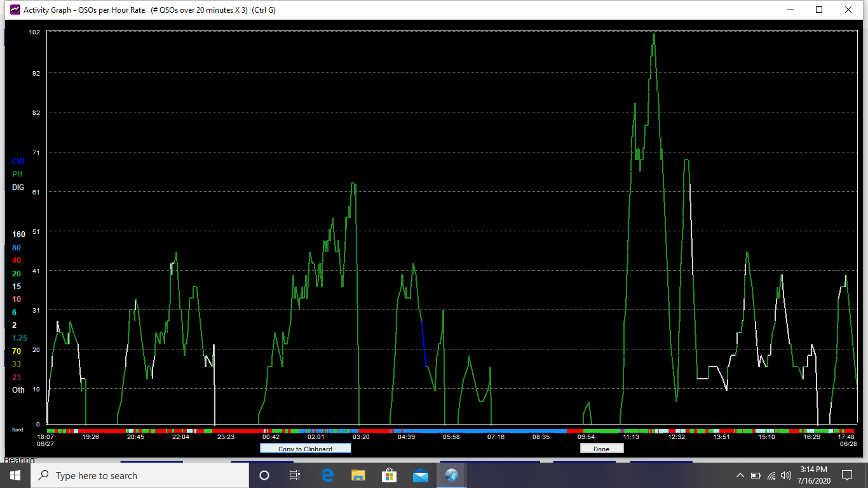Click the 10 band legend label
Screen dimensions: 868x488
coord(17,299)
